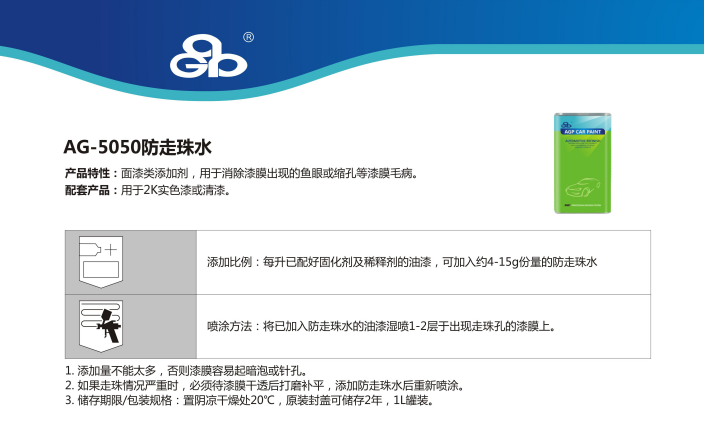704x443 pixels.
Task: Click the registered trademark symbol beside the logo
Action: click(x=248, y=37)
